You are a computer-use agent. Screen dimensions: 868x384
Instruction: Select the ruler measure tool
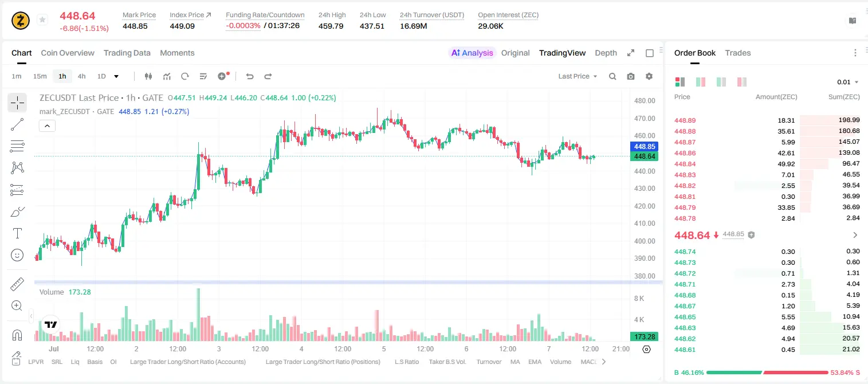(17, 284)
